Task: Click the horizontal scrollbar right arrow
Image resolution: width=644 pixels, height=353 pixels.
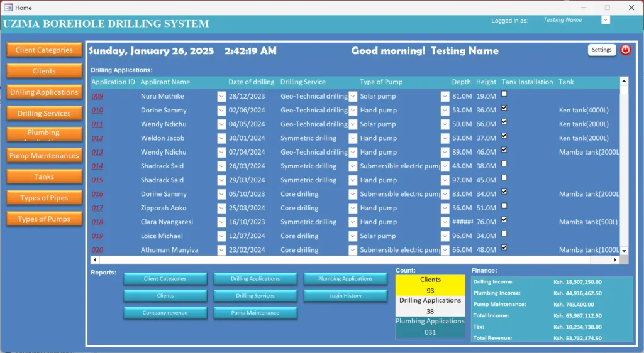Action: coord(614,259)
